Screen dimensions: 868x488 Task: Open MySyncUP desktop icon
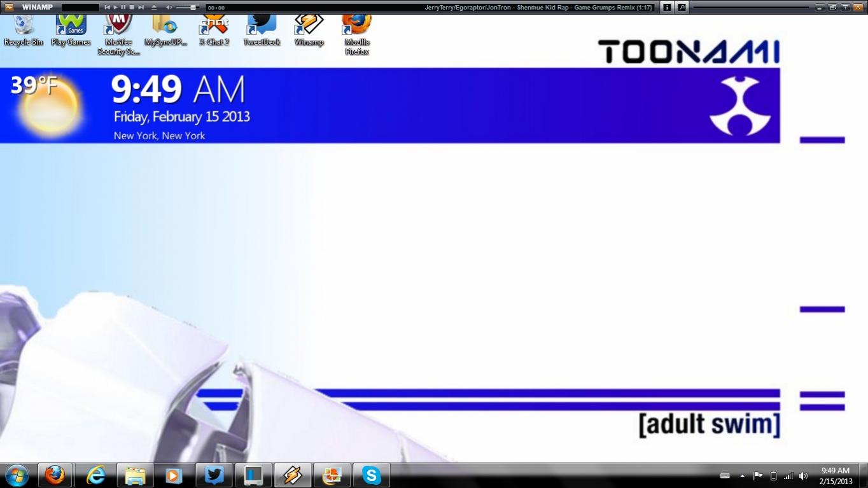165,31
